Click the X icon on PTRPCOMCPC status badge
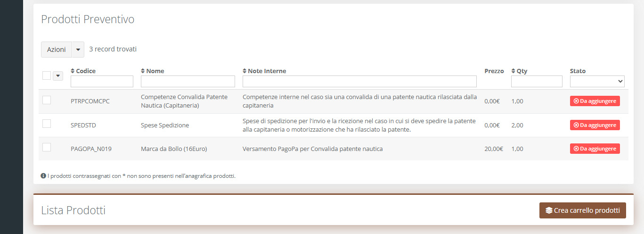 [x=576, y=101]
